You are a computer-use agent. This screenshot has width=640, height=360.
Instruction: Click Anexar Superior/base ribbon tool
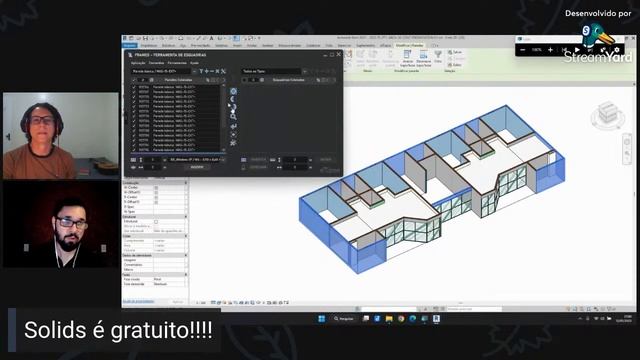tap(407, 58)
